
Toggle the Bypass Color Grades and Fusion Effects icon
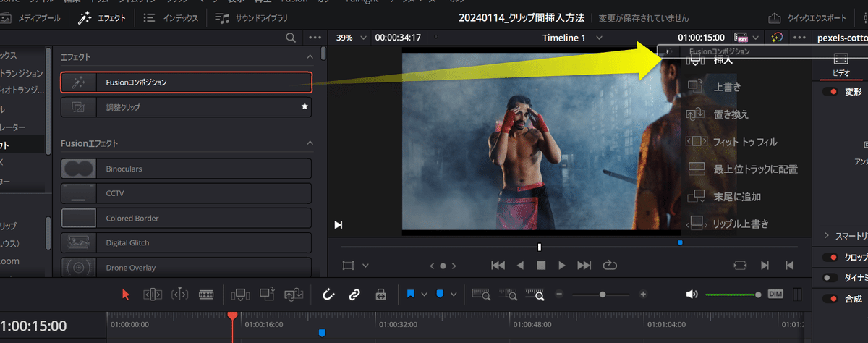coord(777,38)
